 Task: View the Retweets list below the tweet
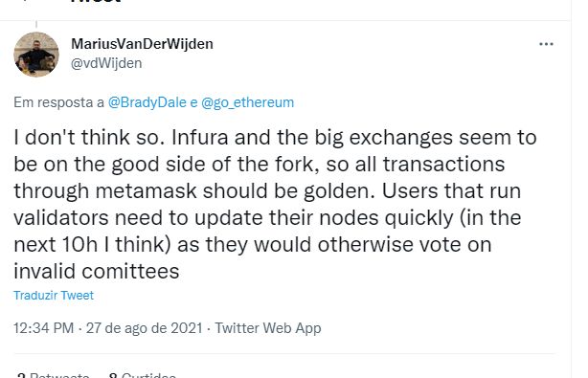[x=54, y=374]
